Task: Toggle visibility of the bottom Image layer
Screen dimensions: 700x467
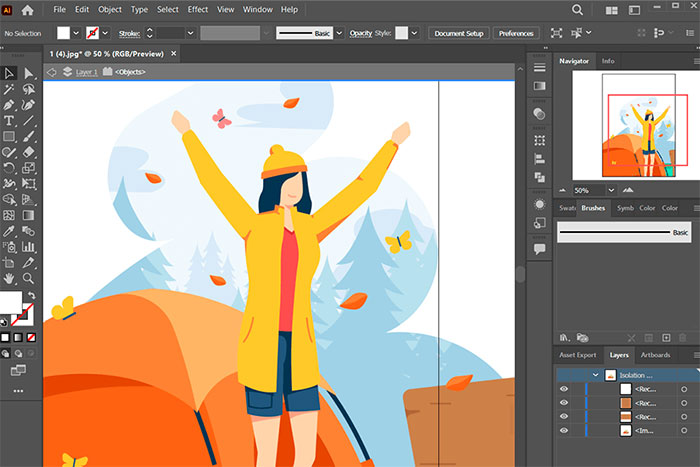Action: point(563,430)
